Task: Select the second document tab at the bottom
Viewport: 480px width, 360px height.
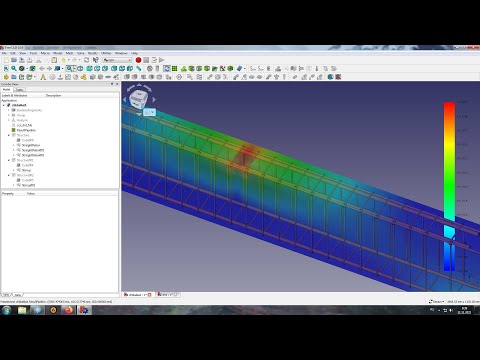Action: pyautogui.click(x=168, y=295)
